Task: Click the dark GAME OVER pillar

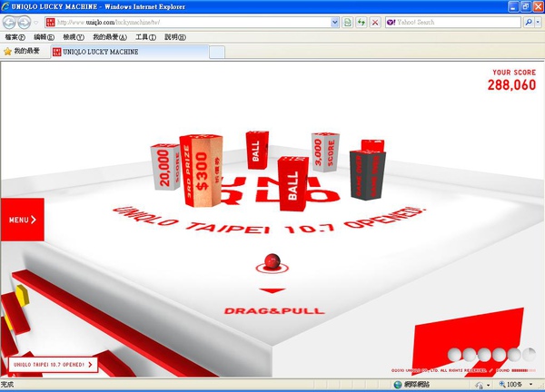Action: pos(367,174)
